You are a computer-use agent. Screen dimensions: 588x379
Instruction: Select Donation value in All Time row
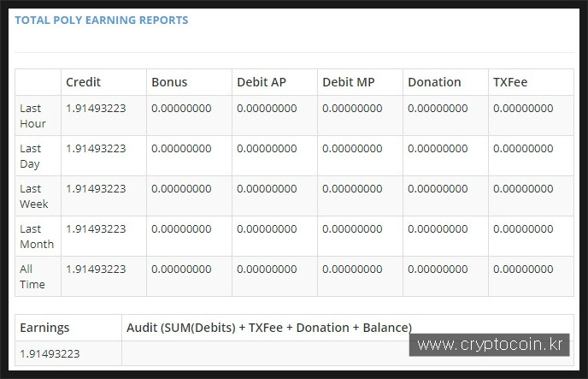(438, 269)
